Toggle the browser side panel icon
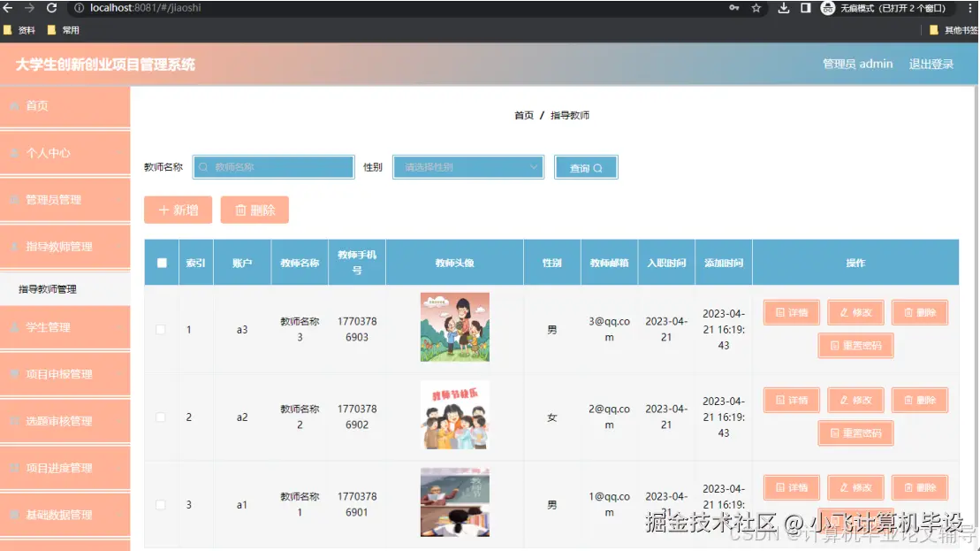This screenshot has height=551, width=980. 806,8
